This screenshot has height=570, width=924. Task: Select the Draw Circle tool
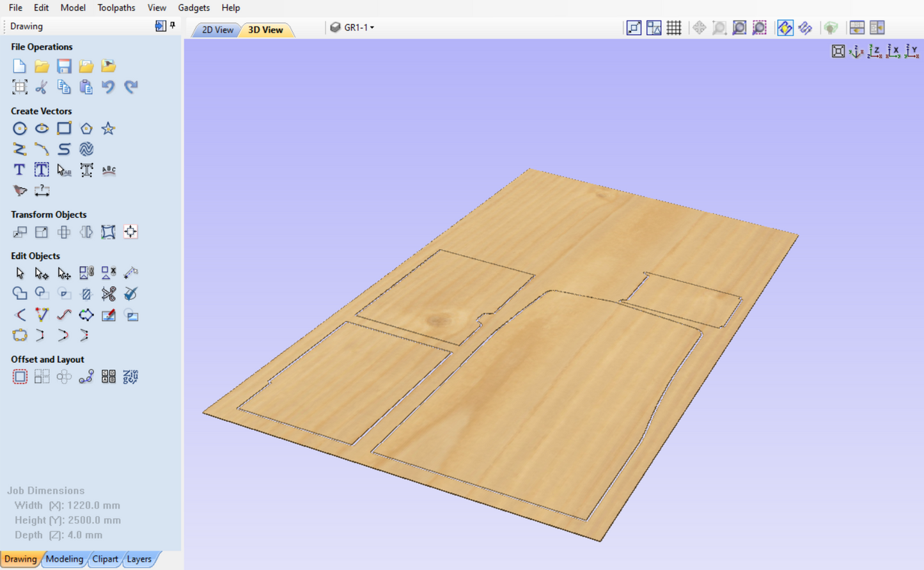[x=20, y=129]
